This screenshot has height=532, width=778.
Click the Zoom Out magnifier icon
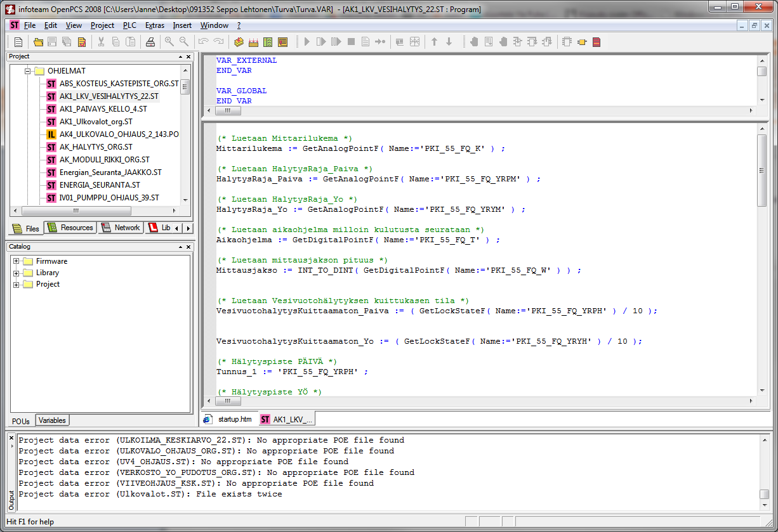coord(184,42)
